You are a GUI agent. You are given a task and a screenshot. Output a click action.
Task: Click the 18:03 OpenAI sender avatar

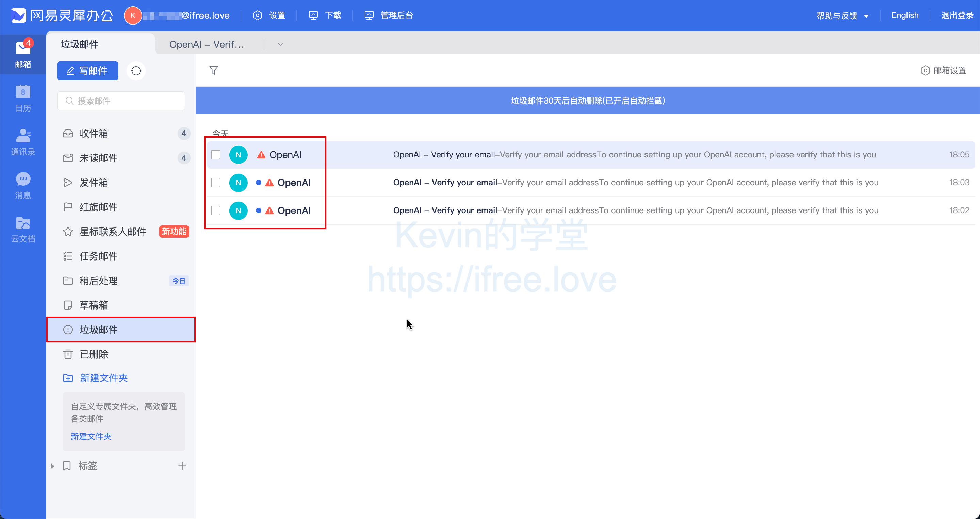[x=238, y=183]
